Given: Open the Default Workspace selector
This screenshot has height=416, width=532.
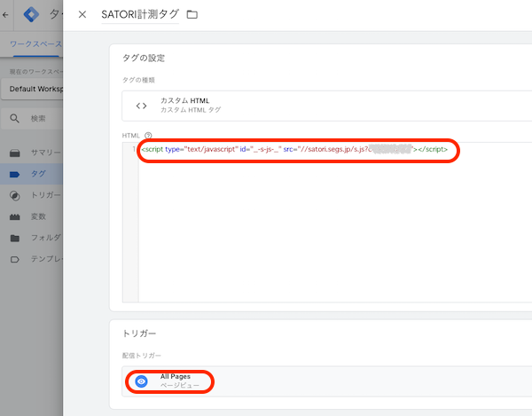Looking at the screenshot, I should (33, 89).
